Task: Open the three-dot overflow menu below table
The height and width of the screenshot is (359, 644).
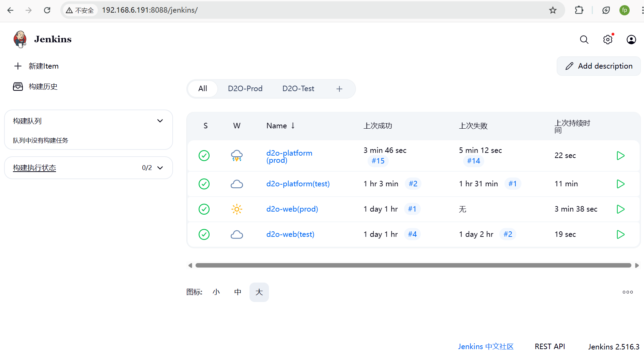Action: point(628,292)
